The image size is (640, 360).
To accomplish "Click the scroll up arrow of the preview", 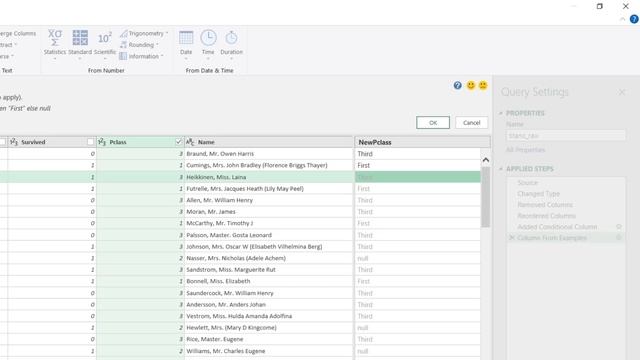I will [x=486, y=160].
